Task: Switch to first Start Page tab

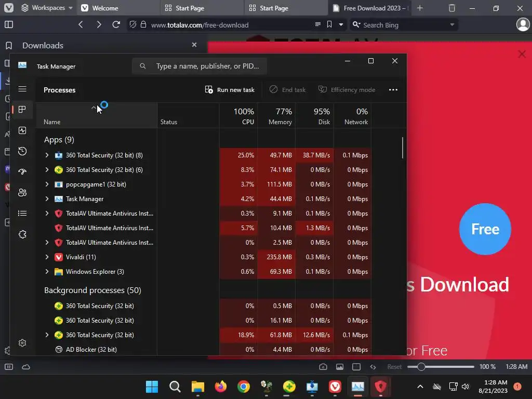Action: (x=202, y=8)
